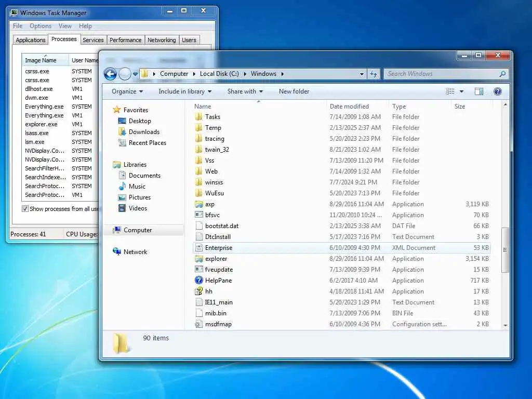Click the Favorites star icon
This screenshot has width=532, height=399.
(x=117, y=110)
